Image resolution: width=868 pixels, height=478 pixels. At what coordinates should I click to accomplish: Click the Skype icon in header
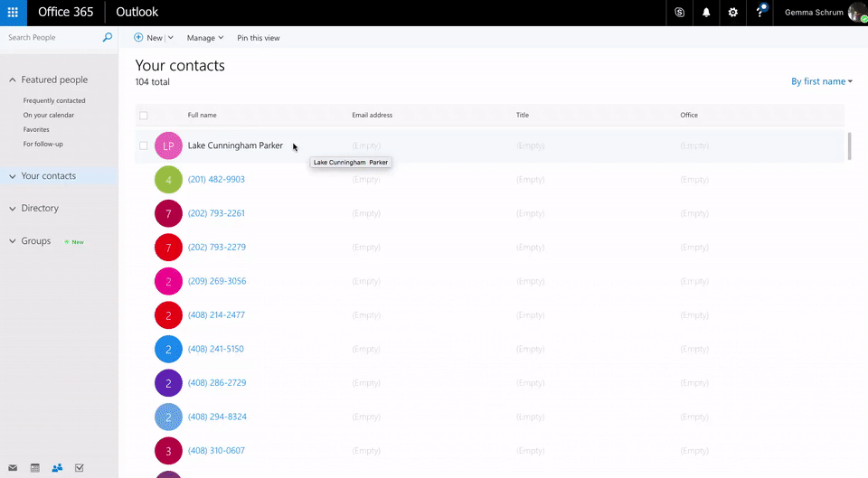(x=679, y=13)
